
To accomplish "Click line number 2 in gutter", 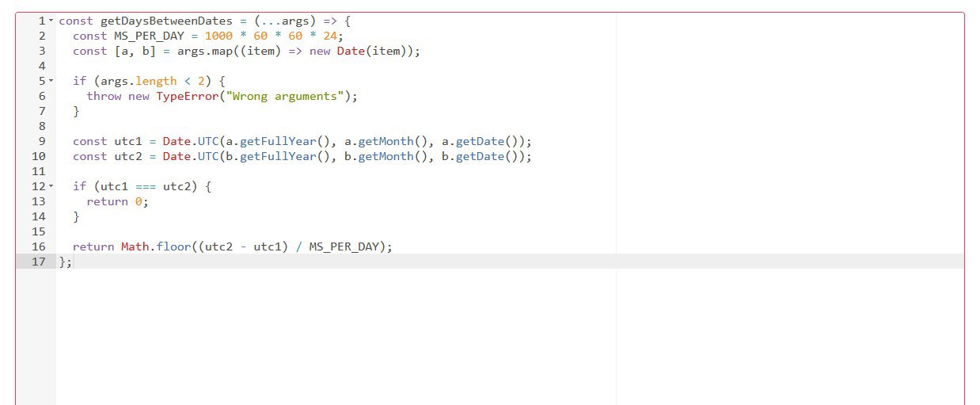I will click(42, 36).
